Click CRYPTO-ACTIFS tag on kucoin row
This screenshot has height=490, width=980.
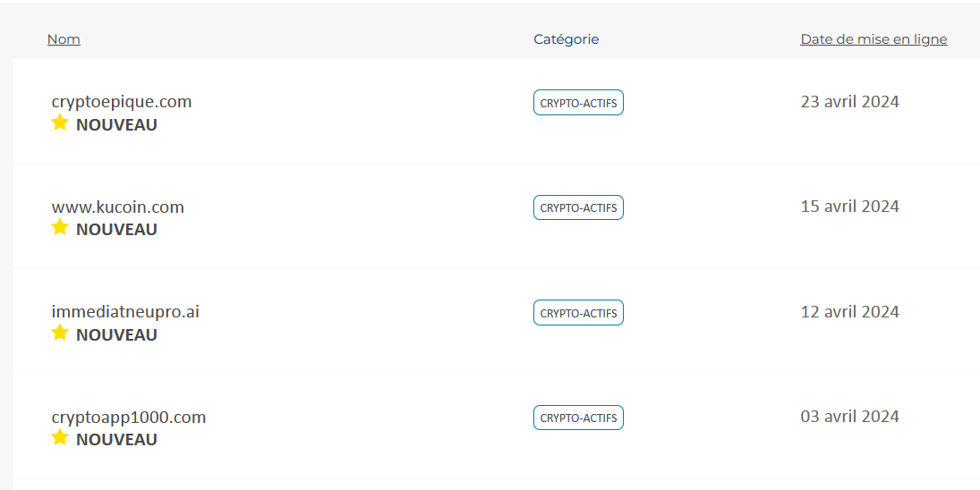click(x=578, y=207)
